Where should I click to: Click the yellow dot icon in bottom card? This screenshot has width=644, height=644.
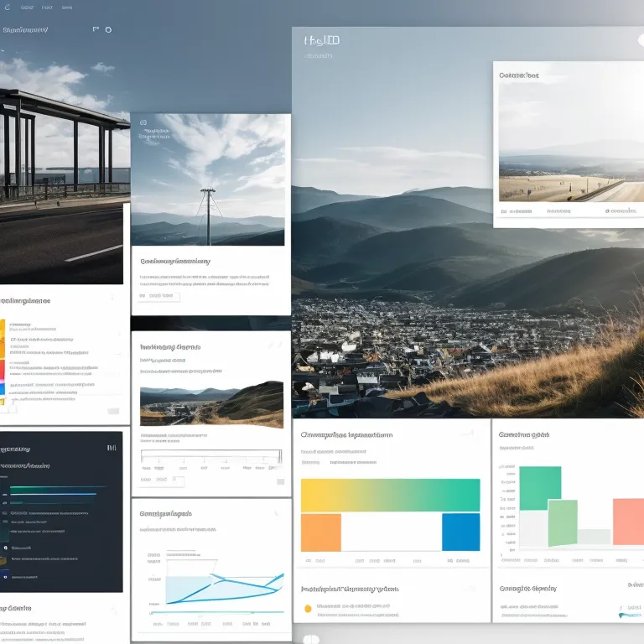coord(308,608)
